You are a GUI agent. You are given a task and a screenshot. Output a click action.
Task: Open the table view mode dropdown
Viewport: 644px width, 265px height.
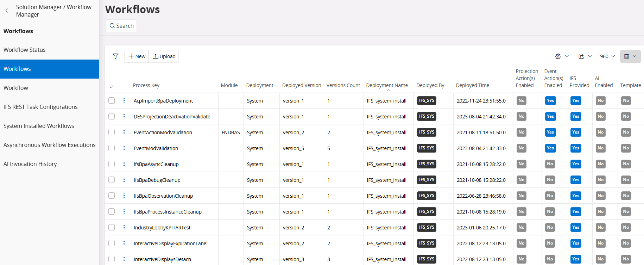(630, 56)
